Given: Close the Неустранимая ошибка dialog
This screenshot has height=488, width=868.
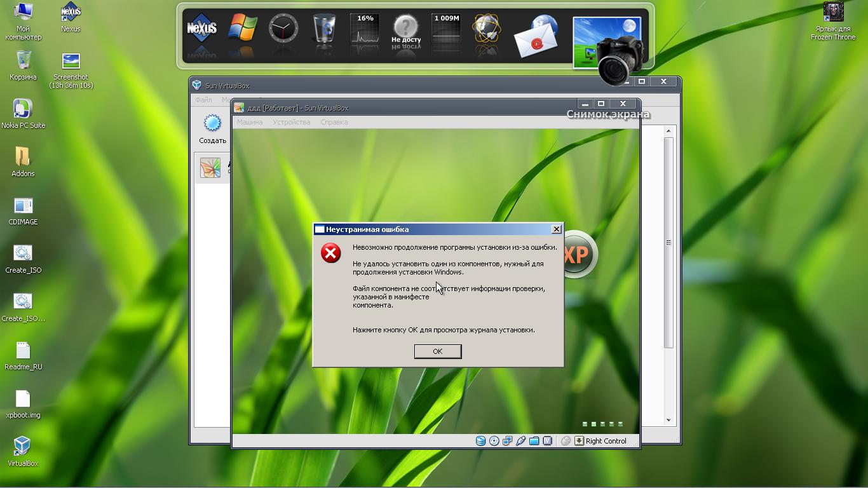Looking at the screenshot, I should (557, 229).
